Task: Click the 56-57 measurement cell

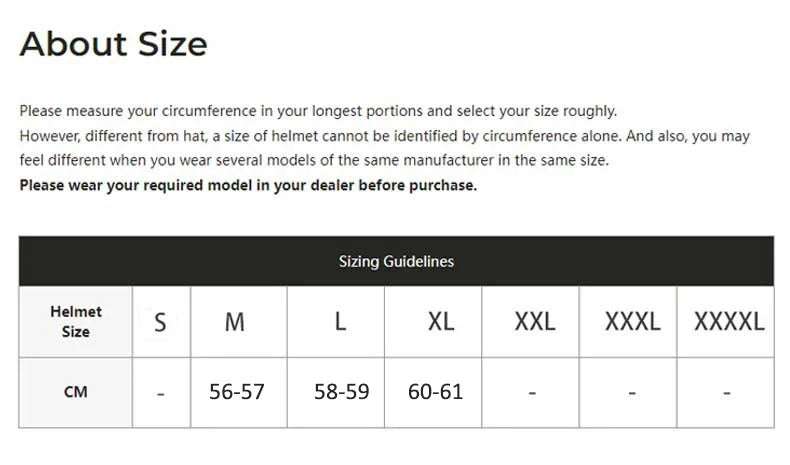Action: pyautogui.click(x=237, y=391)
